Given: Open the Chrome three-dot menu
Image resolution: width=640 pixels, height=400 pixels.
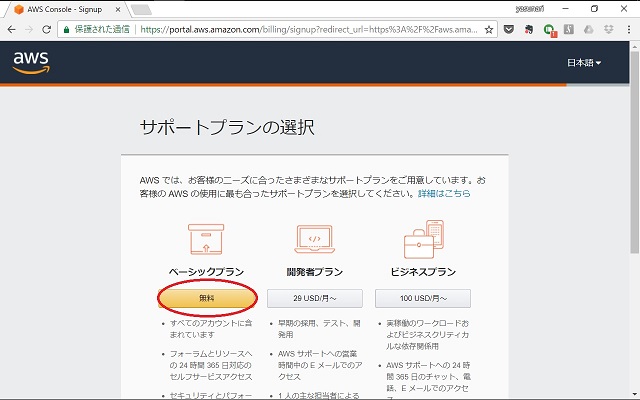Looking at the screenshot, I should [629, 29].
